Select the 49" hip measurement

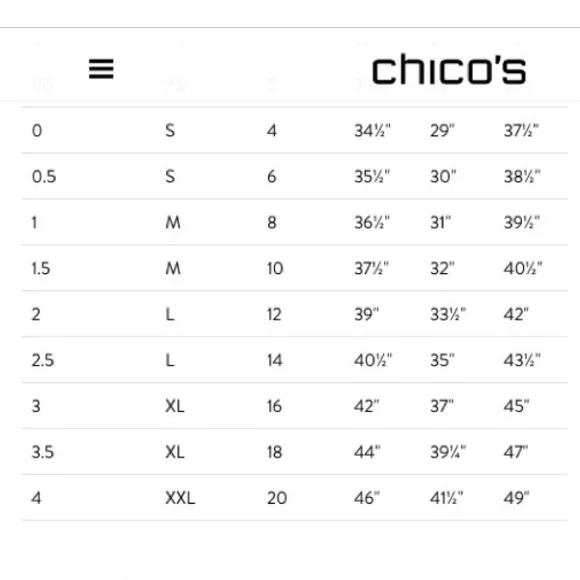tap(516, 498)
